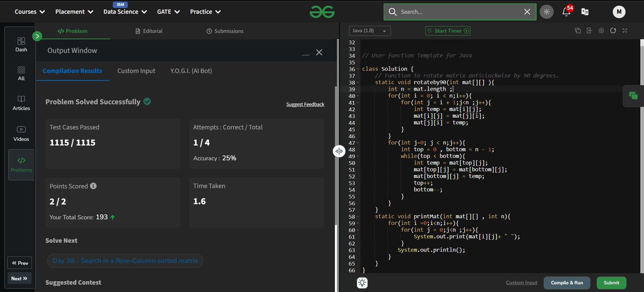
Task: Click the Start Timer button
Action: (x=448, y=31)
